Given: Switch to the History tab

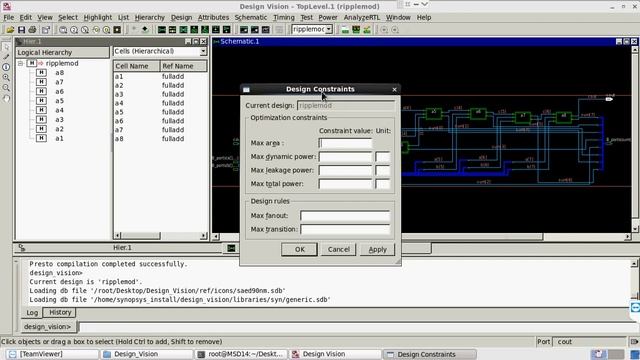Looking at the screenshot, I should 60,312.
